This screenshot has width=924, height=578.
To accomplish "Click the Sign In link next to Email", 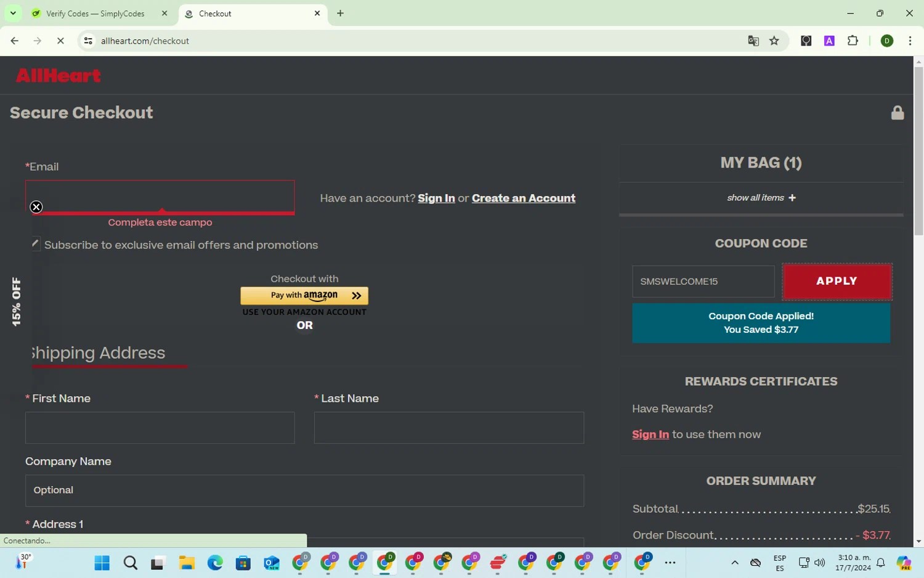I will (x=436, y=198).
